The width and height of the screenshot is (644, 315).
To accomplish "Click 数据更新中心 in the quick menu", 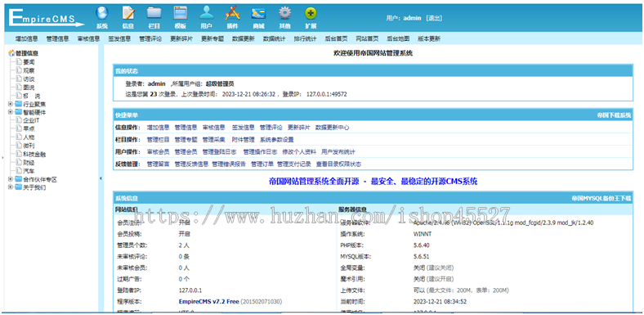I will (333, 128).
